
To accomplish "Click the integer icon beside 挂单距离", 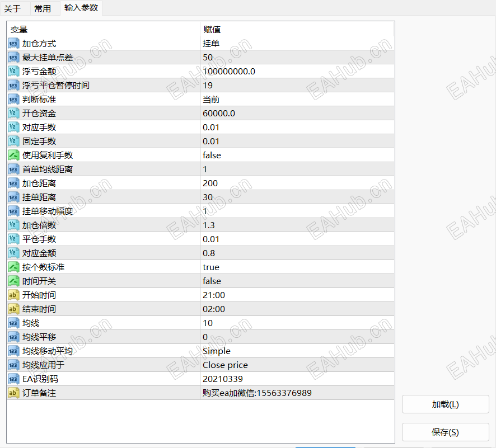I will [13, 197].
